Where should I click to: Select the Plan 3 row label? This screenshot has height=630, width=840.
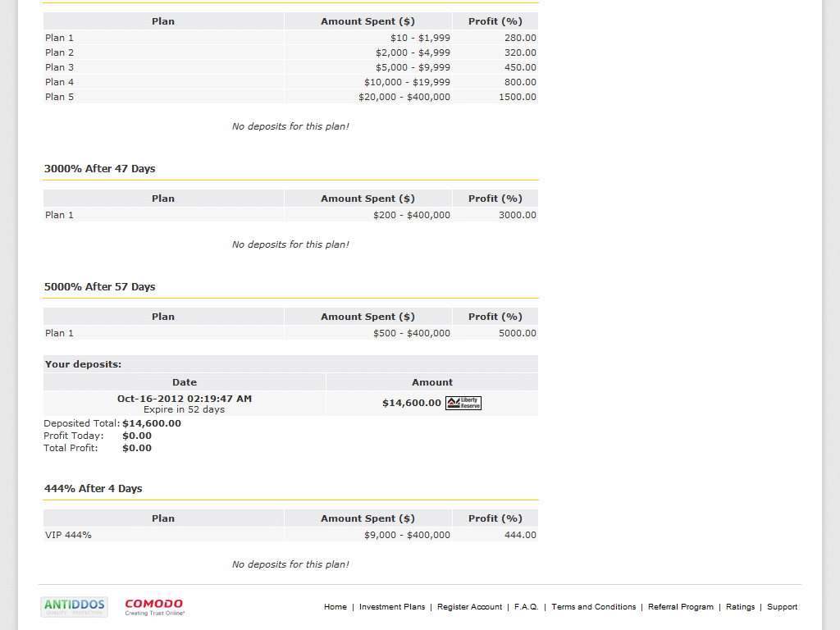point(60,67)
